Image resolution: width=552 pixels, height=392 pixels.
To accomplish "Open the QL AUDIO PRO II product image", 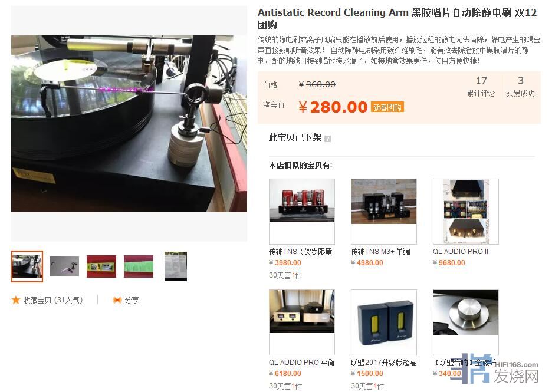I will pos(466,212).
